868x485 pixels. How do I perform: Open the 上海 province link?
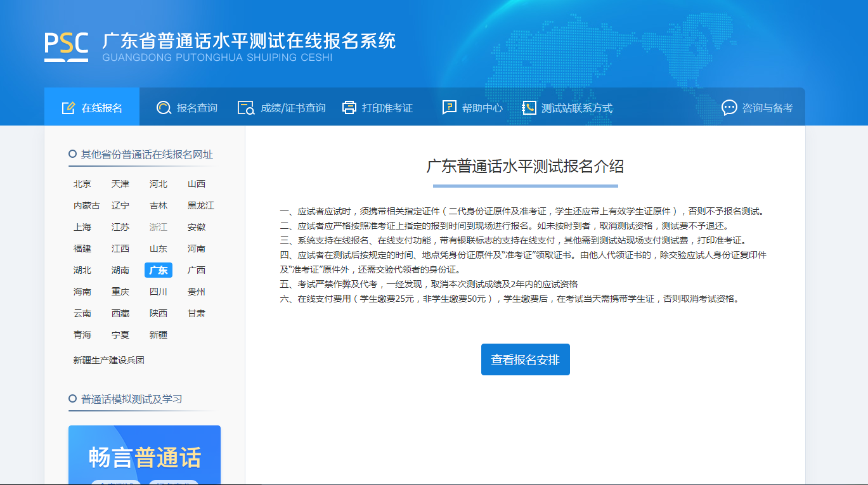coord(82,227)
